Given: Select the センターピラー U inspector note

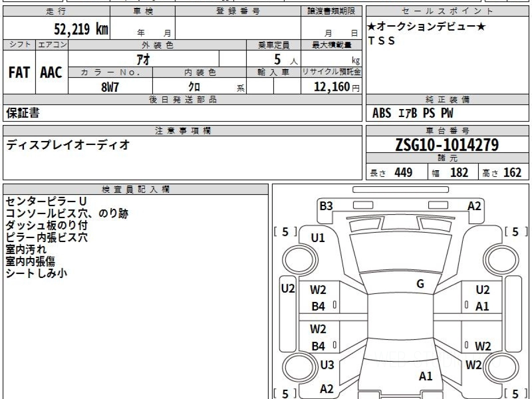Looking at the screenshot, I should (46, 201).
